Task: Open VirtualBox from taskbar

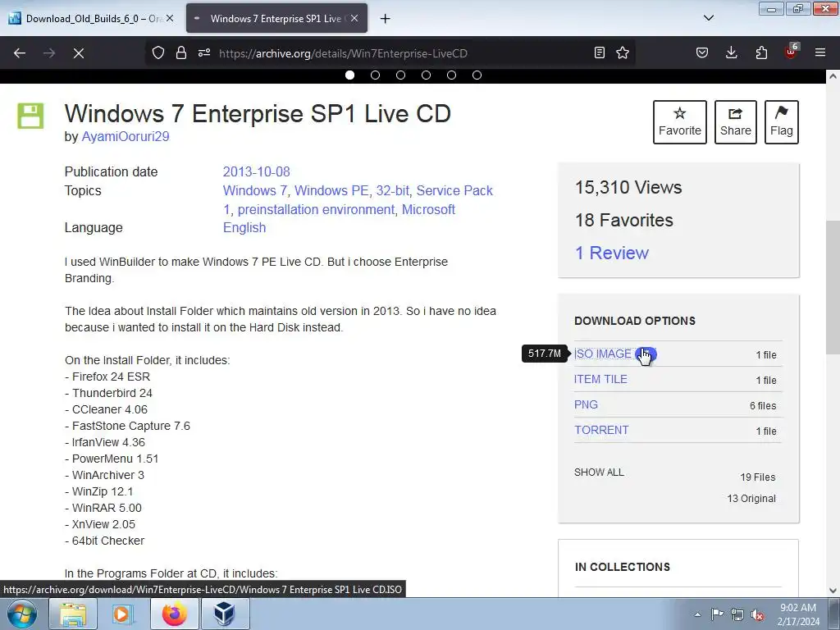Action: 225,614
